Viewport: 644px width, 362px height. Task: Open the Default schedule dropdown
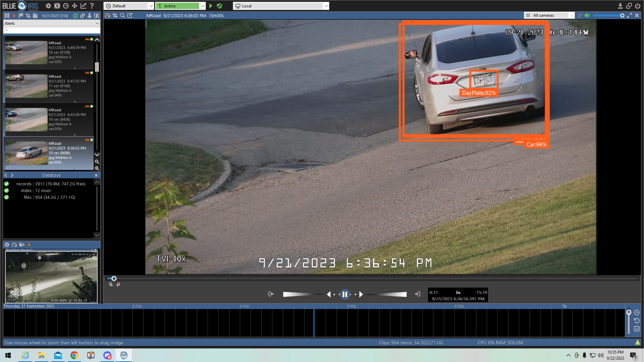[x=129, y=6]
